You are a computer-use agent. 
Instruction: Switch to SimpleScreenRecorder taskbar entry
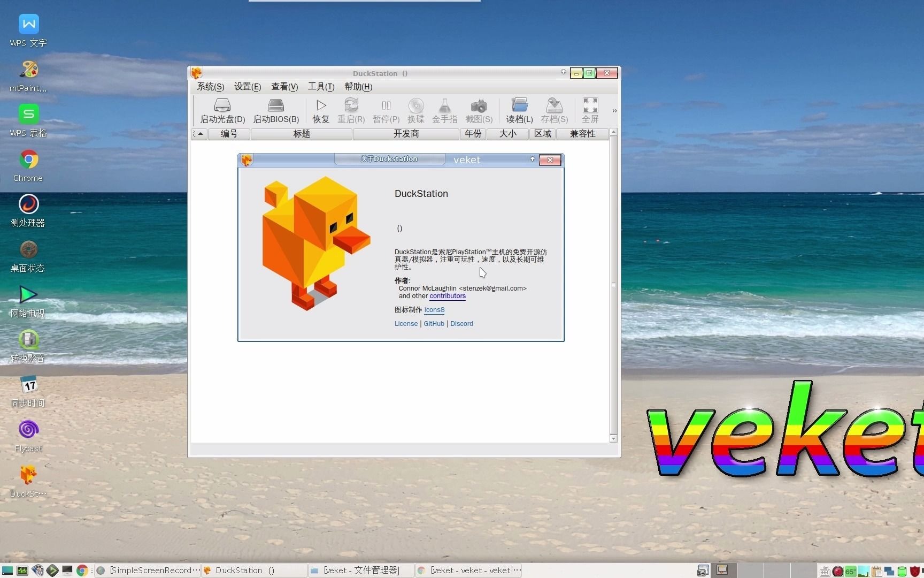point(148,571)
